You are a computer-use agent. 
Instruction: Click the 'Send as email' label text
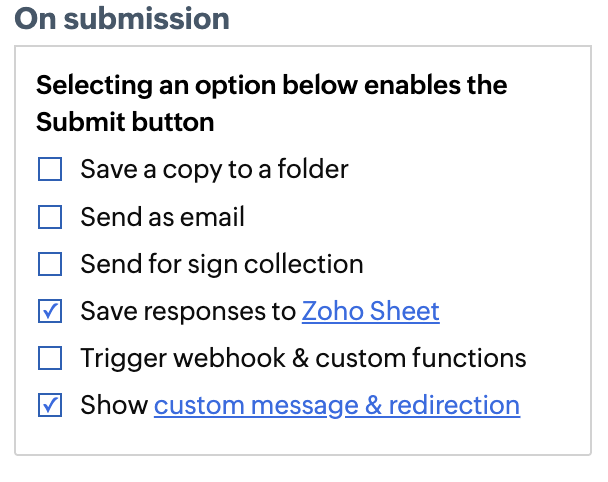162,217
